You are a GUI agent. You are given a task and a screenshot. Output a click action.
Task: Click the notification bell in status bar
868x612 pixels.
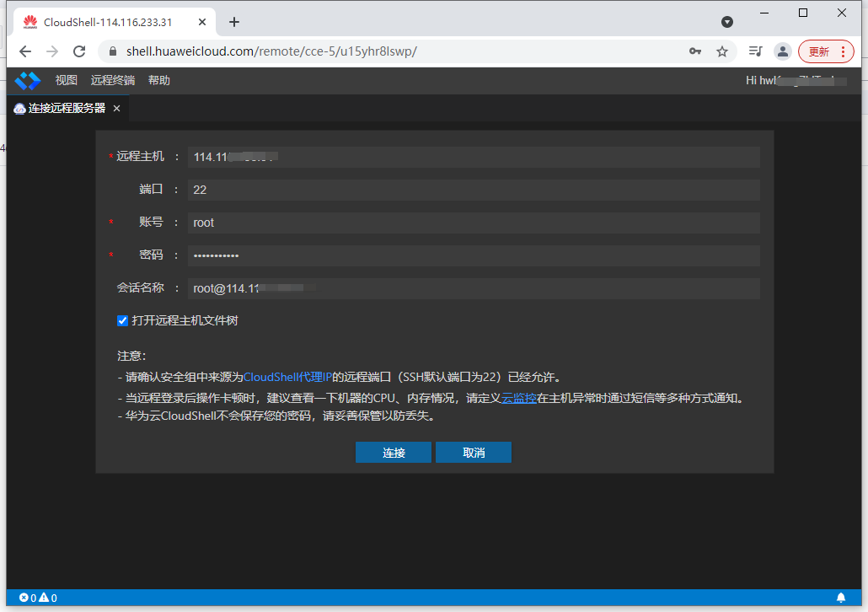[x=841, y=598]
